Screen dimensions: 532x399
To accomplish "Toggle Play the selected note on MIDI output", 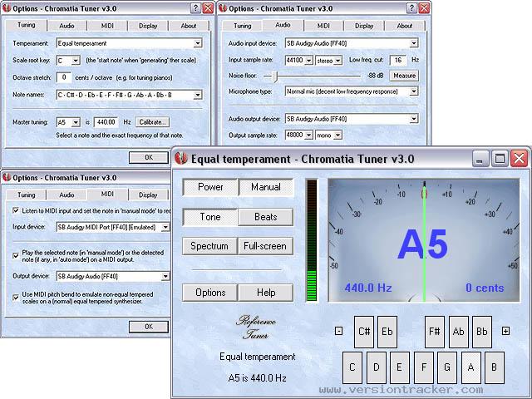I will click(16, 255).
